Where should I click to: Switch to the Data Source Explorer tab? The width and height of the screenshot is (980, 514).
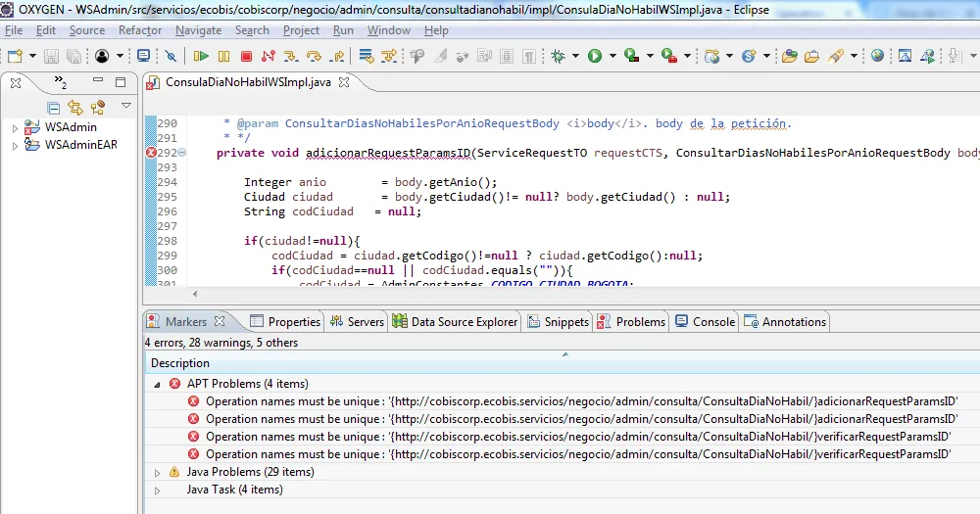point(455,322)
